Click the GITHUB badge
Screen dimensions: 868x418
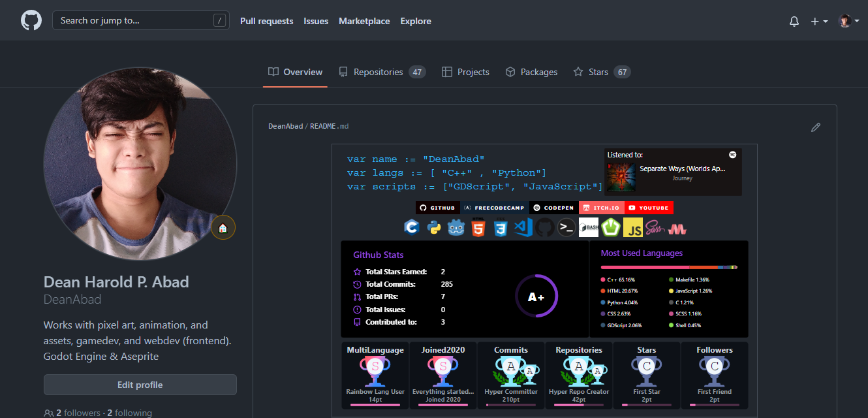[x=438, y=208]
